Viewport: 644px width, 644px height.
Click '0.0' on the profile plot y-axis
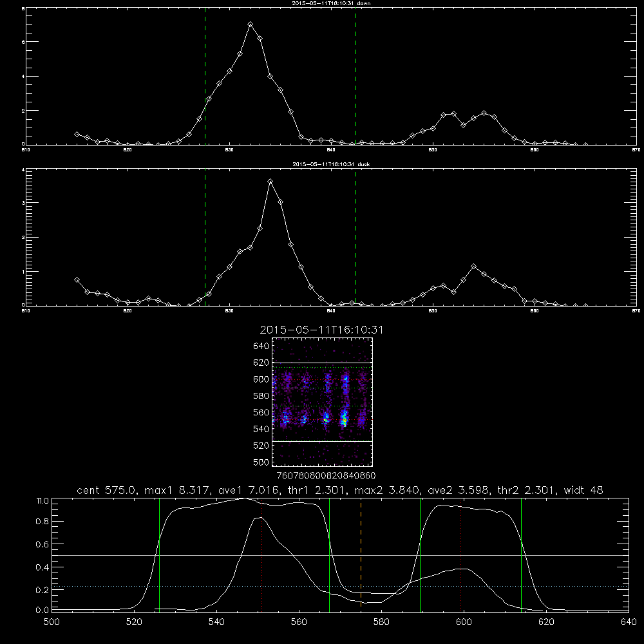click(43, 611)
